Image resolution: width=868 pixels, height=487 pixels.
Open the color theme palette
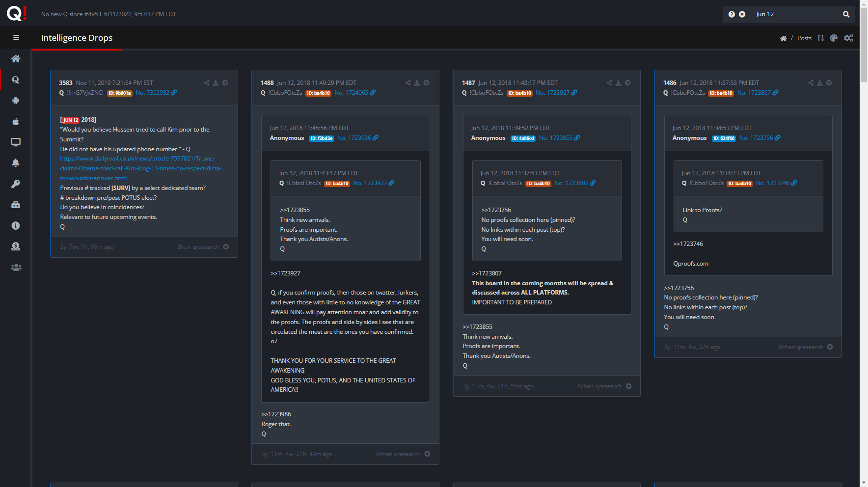coord(834,38)
